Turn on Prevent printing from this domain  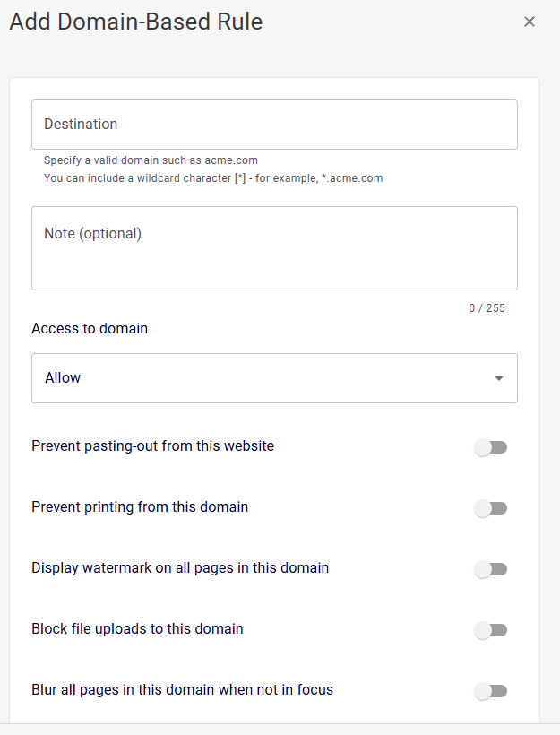tap(491, 508)
